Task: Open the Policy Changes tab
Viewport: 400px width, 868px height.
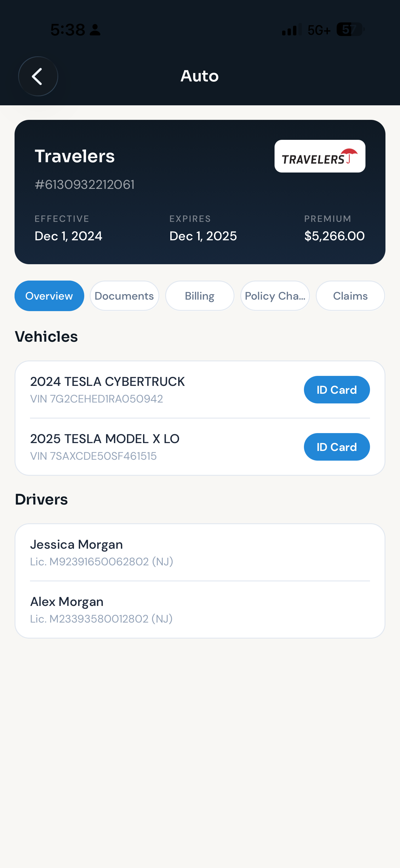Action: [x=275, y=295]
